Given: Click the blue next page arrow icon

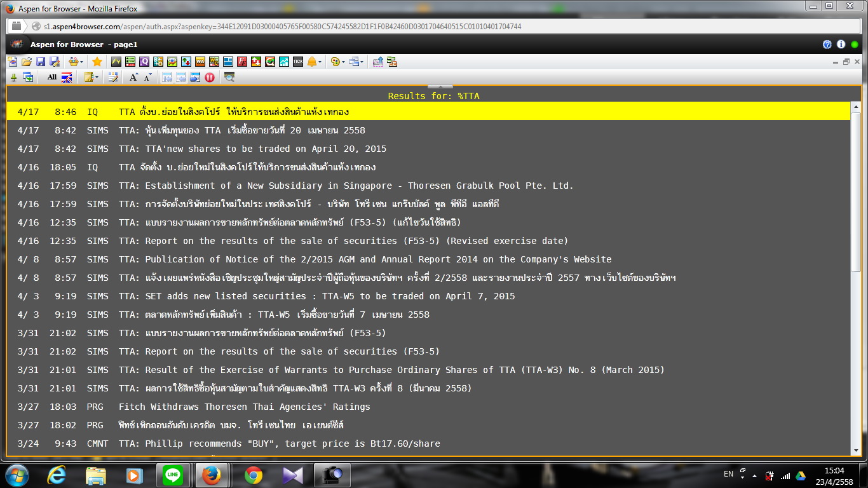Looking at the screenshot, I should (x=194, y=78).
